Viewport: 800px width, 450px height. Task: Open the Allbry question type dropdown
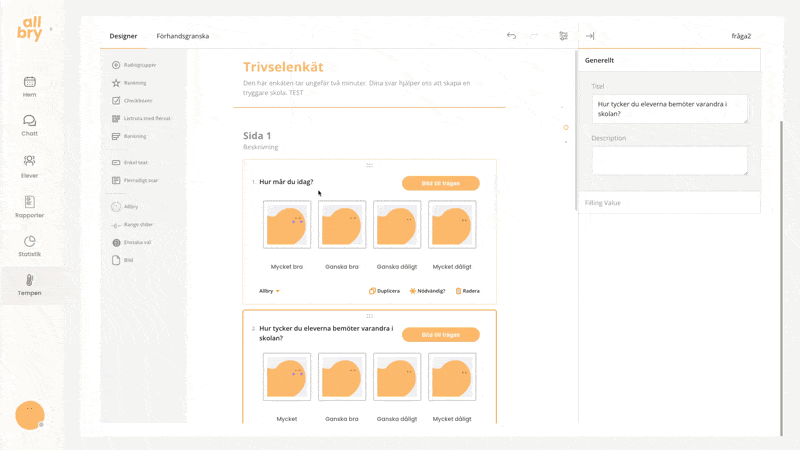pyautogui.click(x=269, y=291)
